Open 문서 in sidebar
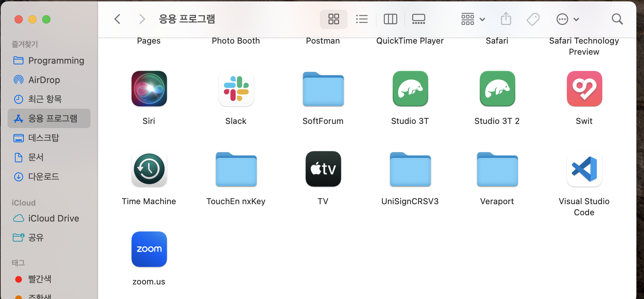 pyautogui.click(x=49, y=157)
